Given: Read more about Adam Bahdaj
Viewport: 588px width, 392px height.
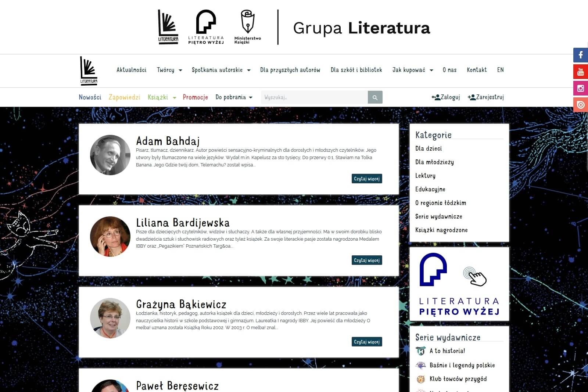Looking at the screenshot, I should point(367,179).
